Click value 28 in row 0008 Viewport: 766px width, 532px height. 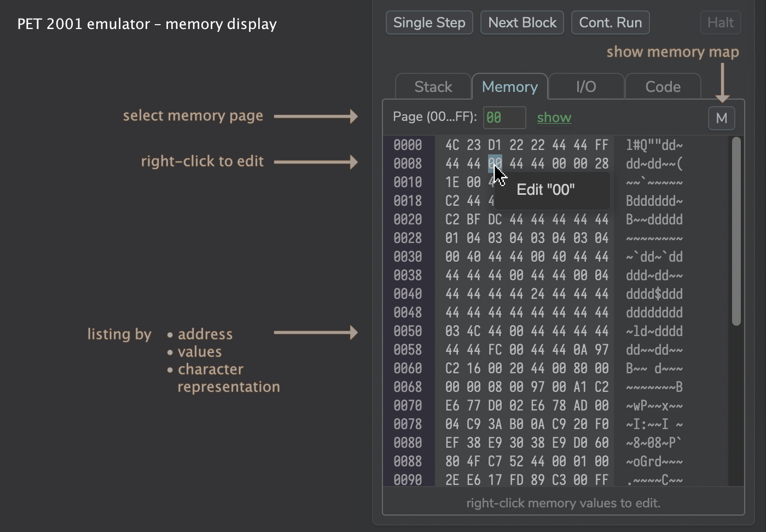click(x=602, y=164)
